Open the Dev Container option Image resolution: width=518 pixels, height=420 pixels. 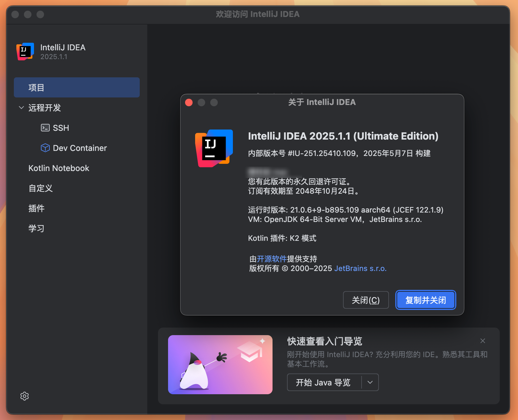[80, 148]
